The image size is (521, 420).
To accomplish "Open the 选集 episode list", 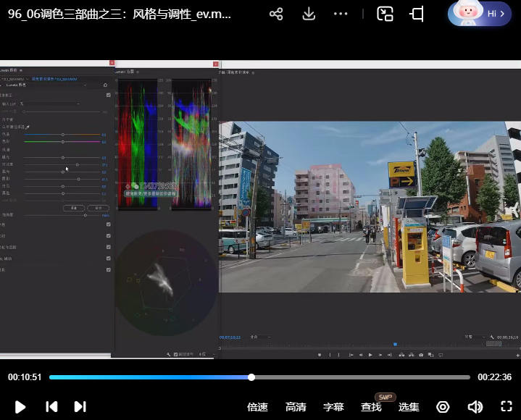I will tap(409, 407).
